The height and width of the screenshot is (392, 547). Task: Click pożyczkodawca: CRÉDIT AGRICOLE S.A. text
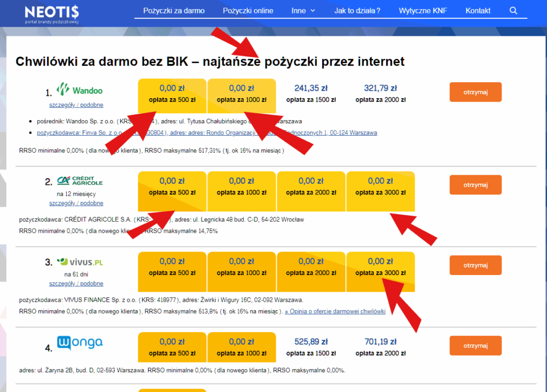pyautogui.click(x=74, y=219)
